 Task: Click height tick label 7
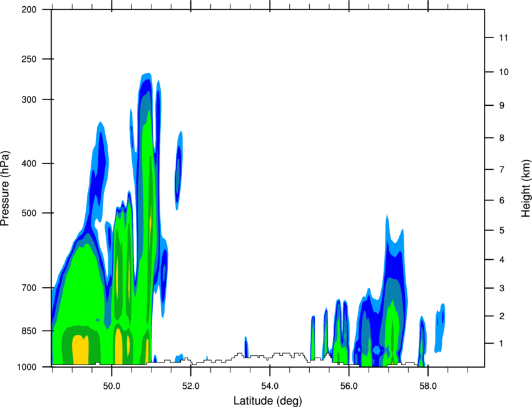click(x=502, y=170)
